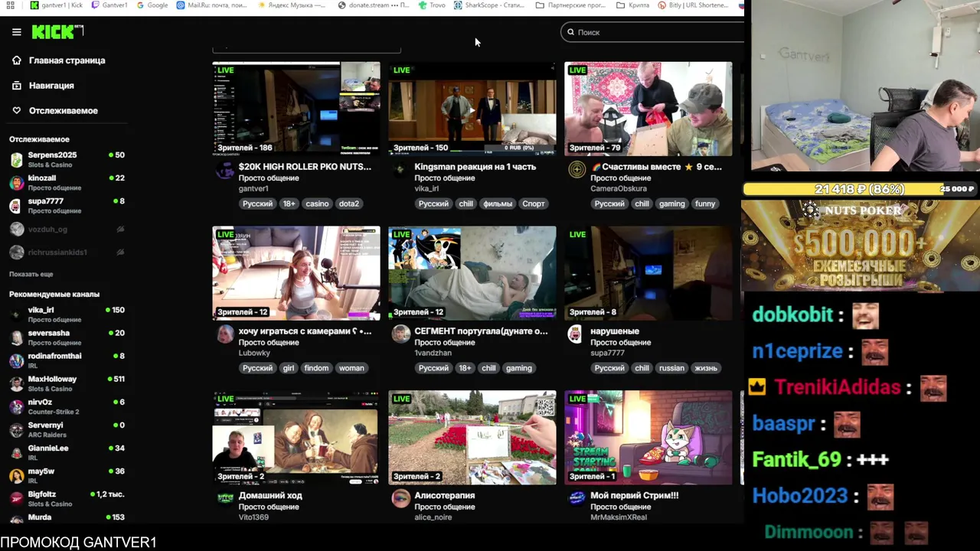Click GiannieLee avatar in recommended channels
The image size is (980, 551).
tap(16, 452)
